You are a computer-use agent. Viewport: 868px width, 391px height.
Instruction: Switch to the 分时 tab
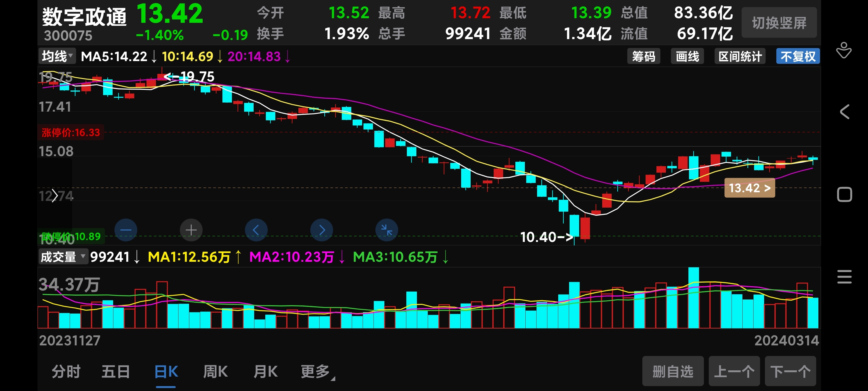click(66, 371)
